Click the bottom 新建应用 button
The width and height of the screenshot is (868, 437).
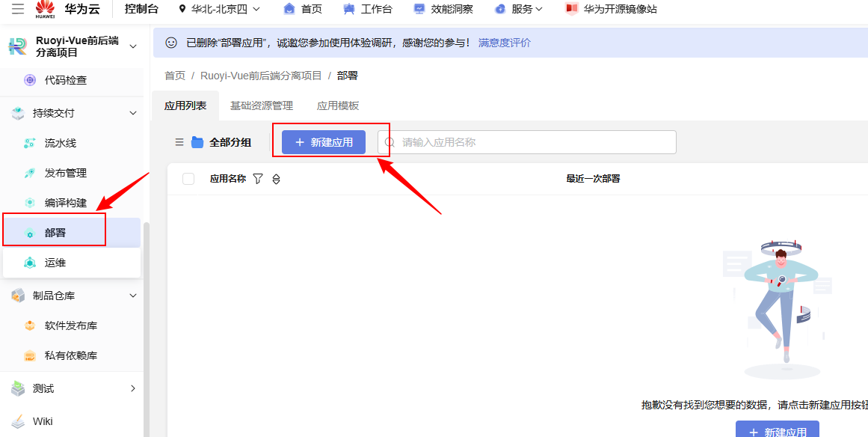click(x=778, y=430)
